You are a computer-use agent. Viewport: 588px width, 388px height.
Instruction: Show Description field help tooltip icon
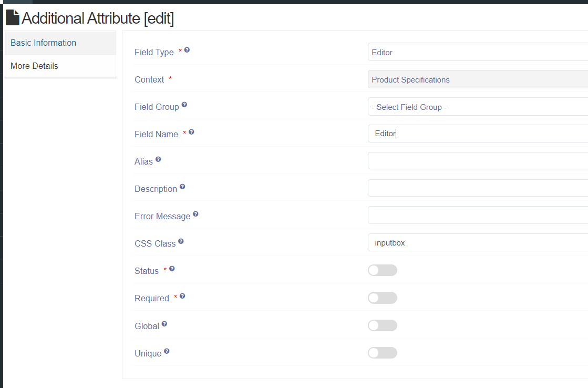[x=182, y=187]
